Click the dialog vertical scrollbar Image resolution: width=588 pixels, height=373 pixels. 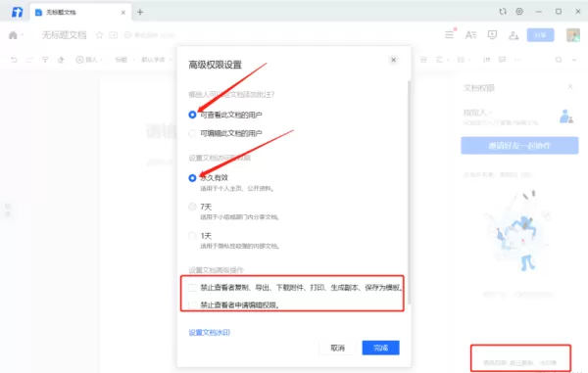(x=409, y=191)
